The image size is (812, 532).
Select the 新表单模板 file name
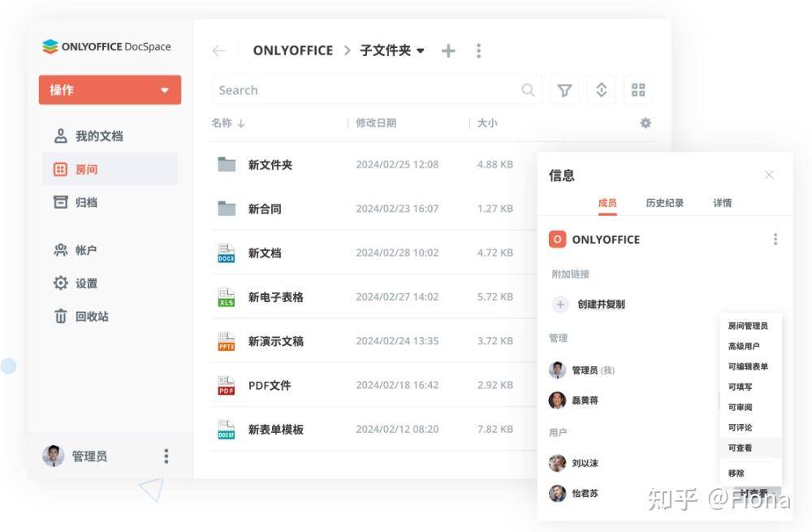(275, 430)
